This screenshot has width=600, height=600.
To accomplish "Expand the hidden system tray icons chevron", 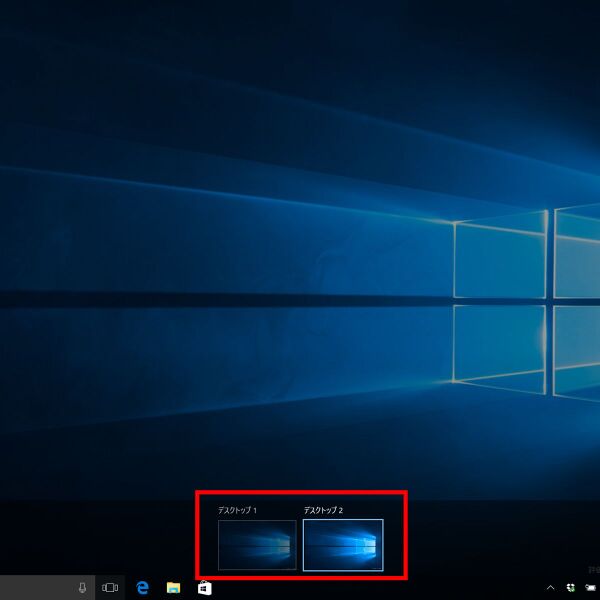I will tap(550, 587).
